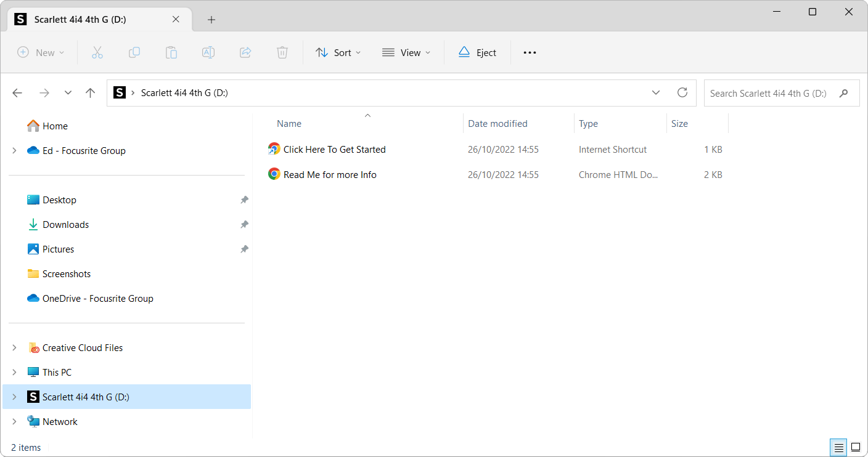The height and width of the screenshot is (457, 868).
Task: Click the Share icon in the toolbar
Action: coord(245,52)
